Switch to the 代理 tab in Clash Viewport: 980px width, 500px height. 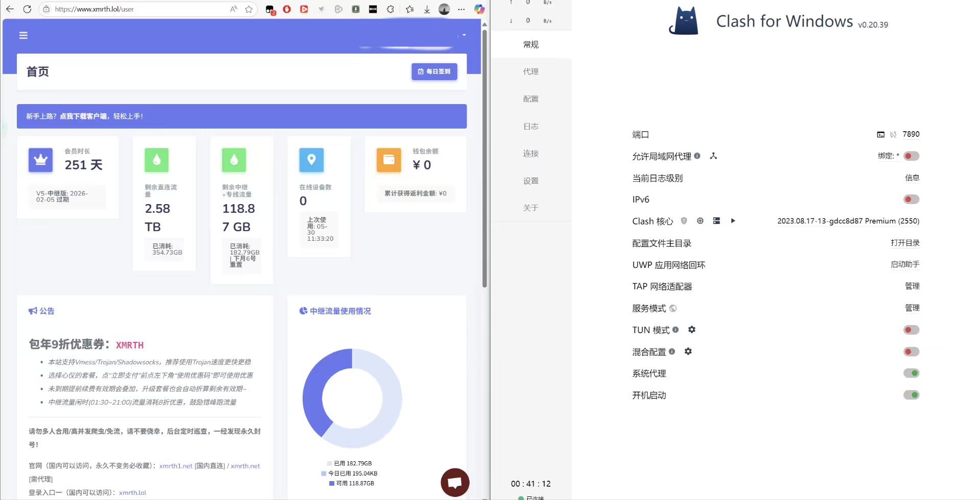531,71
